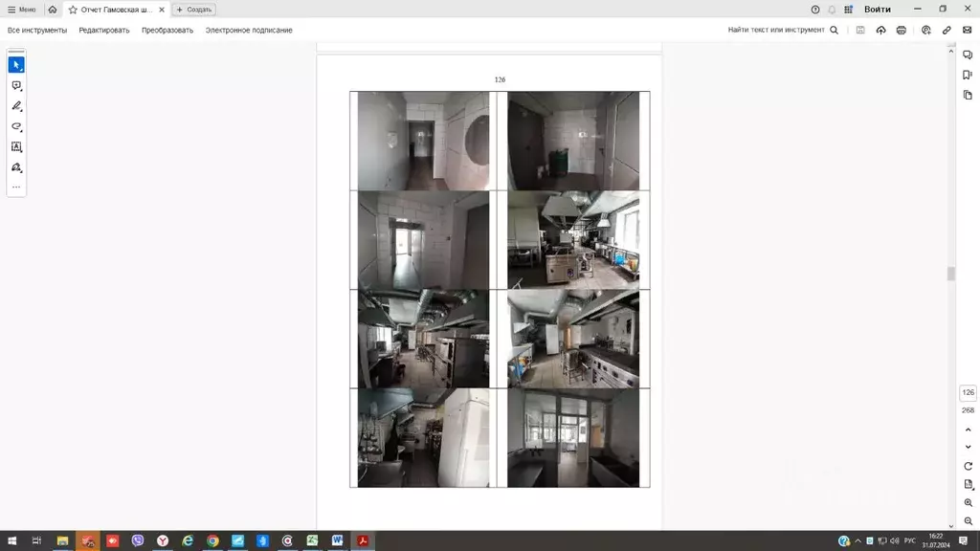The width and height of the screenshot is (980, 551).
Task: Click the Войти sign-in button
Action: pyautogui.click(x=877, y=10)
